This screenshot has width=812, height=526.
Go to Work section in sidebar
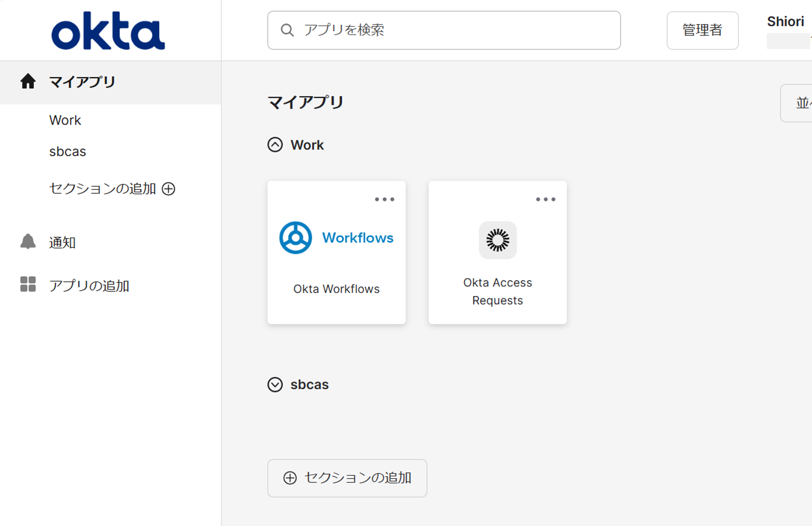pyautogui.click(x=65, y=120)
